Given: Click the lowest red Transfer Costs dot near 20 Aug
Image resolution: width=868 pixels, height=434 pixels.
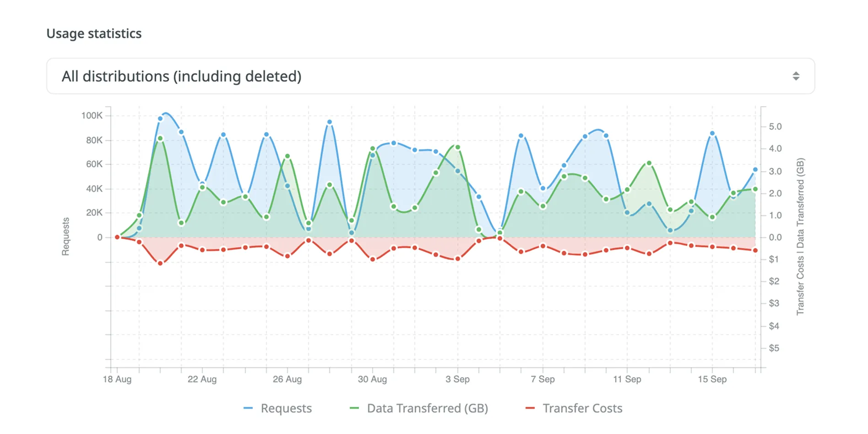Looking at the screenshot, I should tap(160, 263).
